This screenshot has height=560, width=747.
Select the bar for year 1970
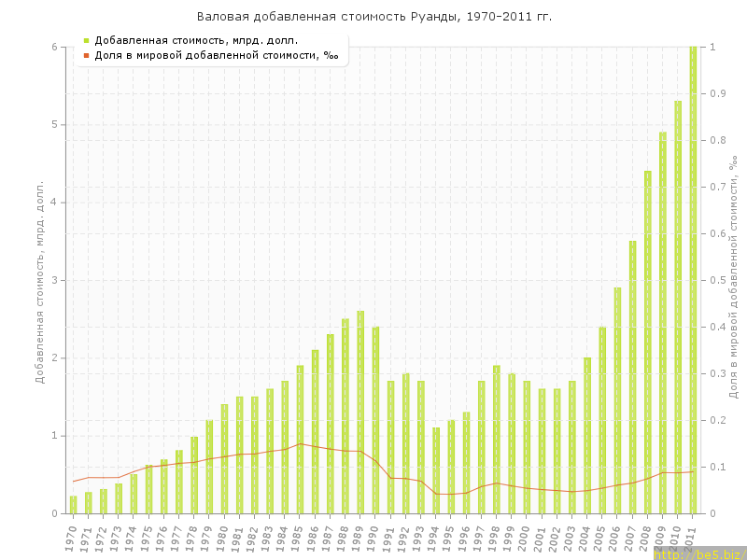(x=73, y=504)
